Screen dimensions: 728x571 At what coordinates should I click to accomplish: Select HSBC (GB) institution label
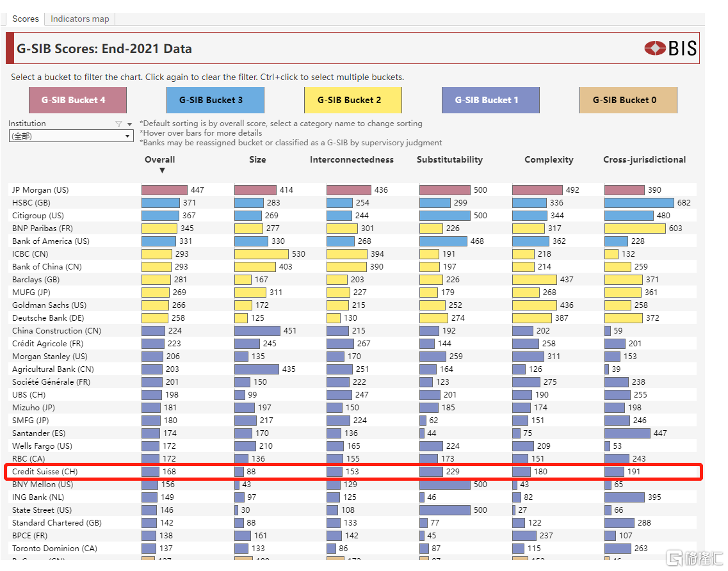pyautogui.click(x=31, y=203)
